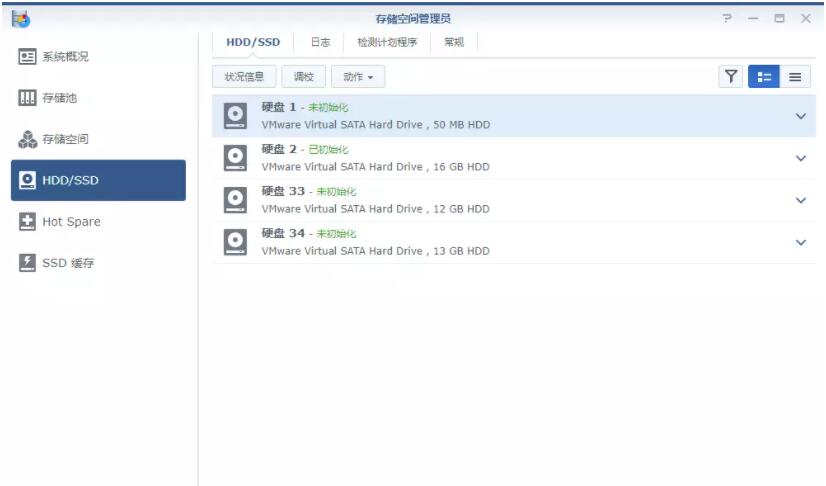Select the HDD/SSD sidebar entry
Viewport: 826px width, 486px height.
click(98, 181)
